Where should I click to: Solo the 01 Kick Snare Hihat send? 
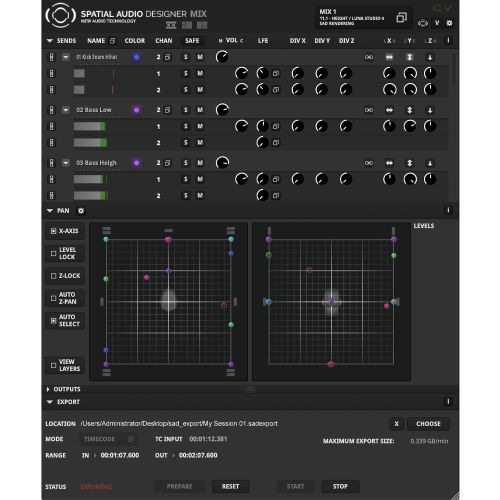(186, 57)
